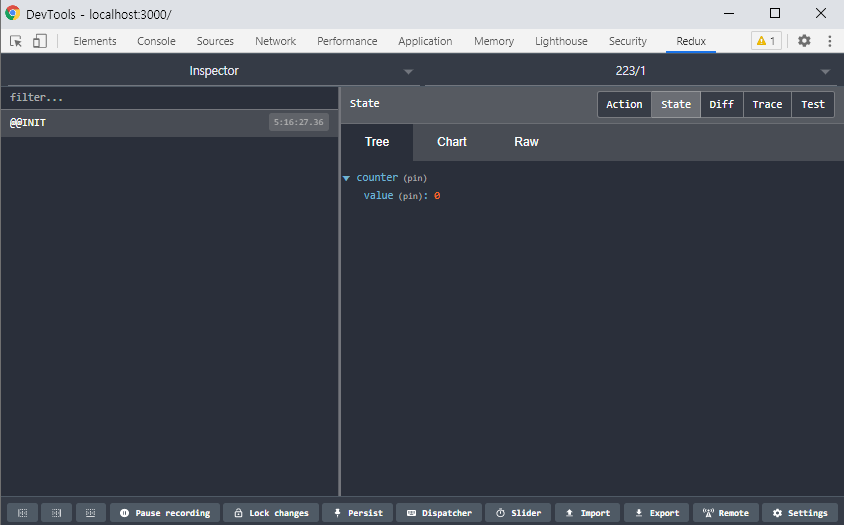Import a state file

[x=587, y=513]
